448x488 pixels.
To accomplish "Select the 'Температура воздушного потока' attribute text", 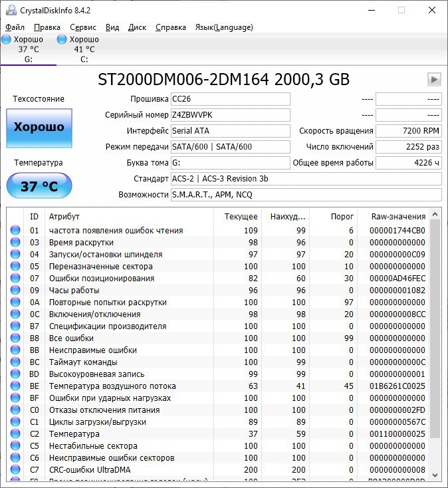I will point(112,386).
